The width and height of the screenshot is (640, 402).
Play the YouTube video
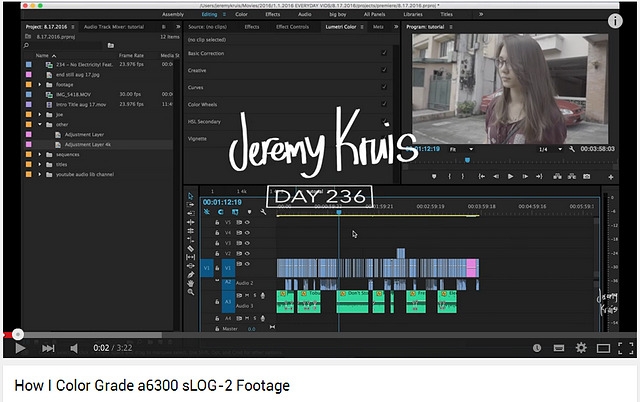pyautogui.click(x=19, y=348)
